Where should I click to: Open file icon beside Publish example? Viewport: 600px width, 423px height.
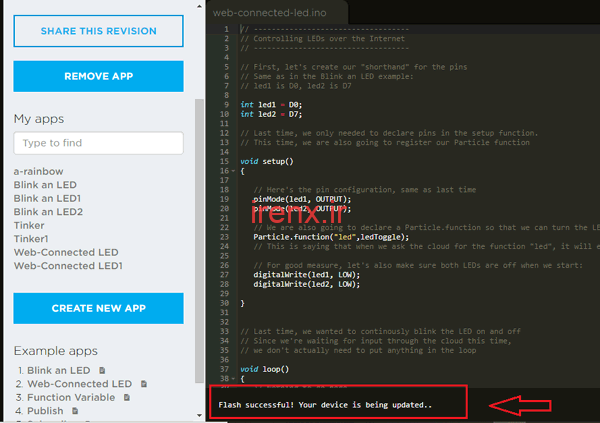point(75,410)
